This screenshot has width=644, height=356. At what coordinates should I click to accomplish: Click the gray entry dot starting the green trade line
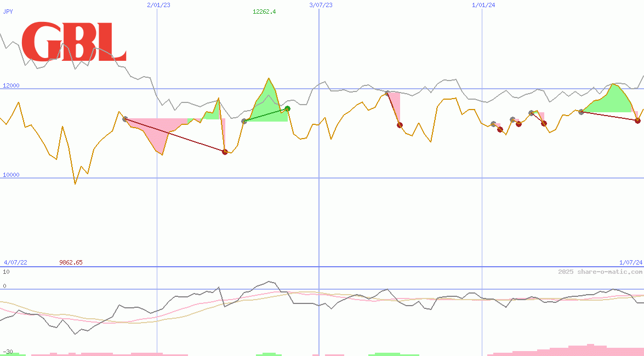(x=244, y=121)
